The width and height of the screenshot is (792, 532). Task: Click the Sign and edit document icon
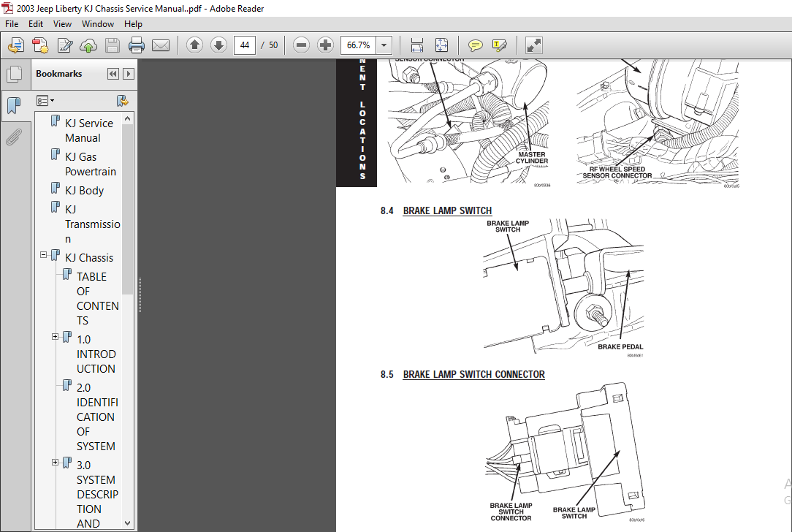64,45
